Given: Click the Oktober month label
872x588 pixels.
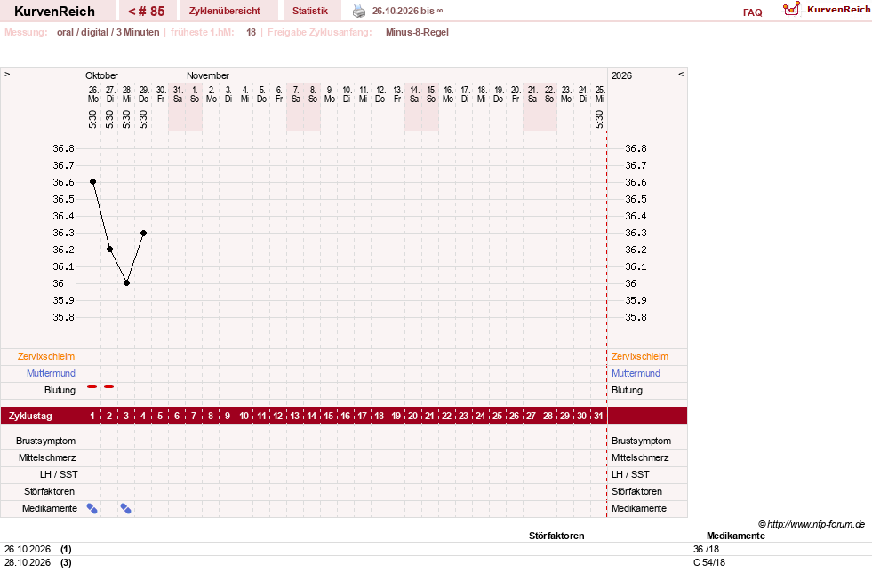Looking at the screenshot, I should [x=101, y=75].
